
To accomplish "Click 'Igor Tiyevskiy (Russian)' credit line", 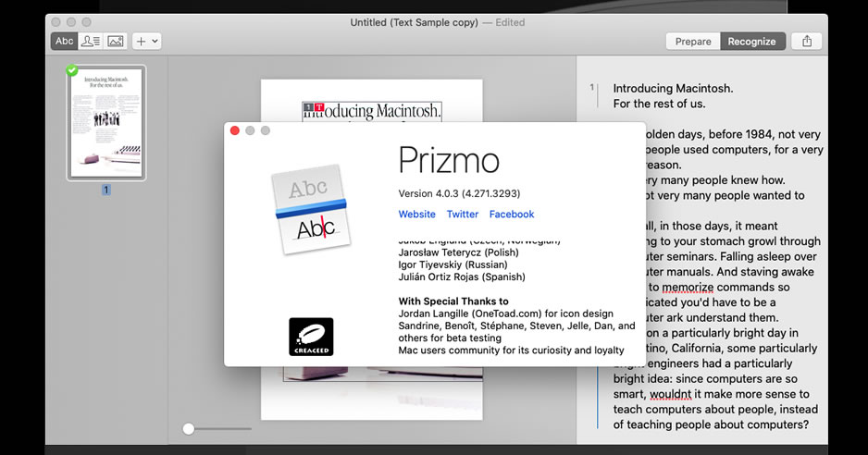I will click(x=453, y=264).
